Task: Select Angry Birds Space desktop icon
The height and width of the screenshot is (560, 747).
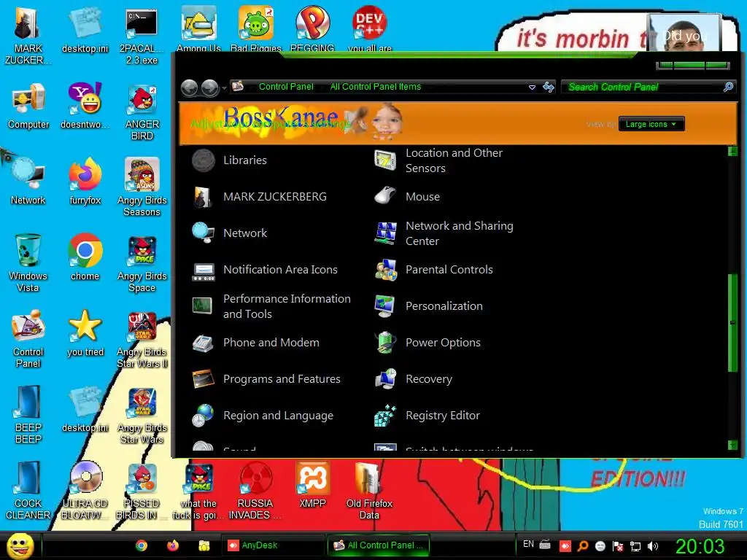Action: coord(142,263)
